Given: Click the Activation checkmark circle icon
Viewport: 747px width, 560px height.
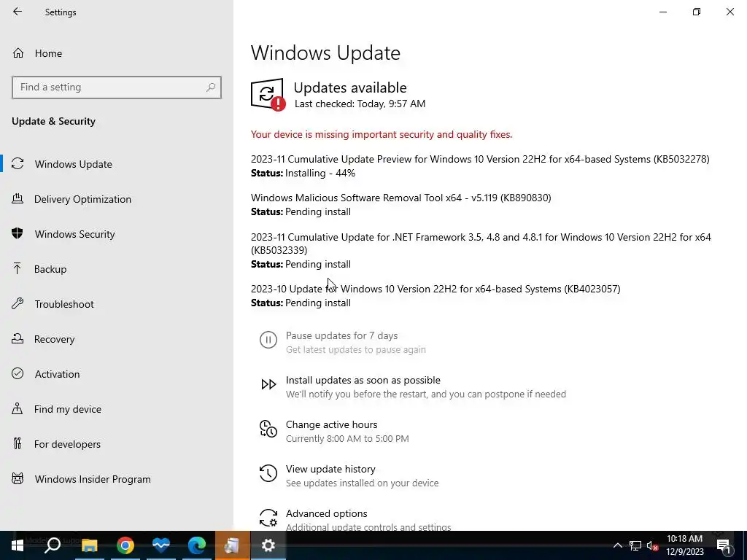Looking at the screenshot, I should (18, 373).
